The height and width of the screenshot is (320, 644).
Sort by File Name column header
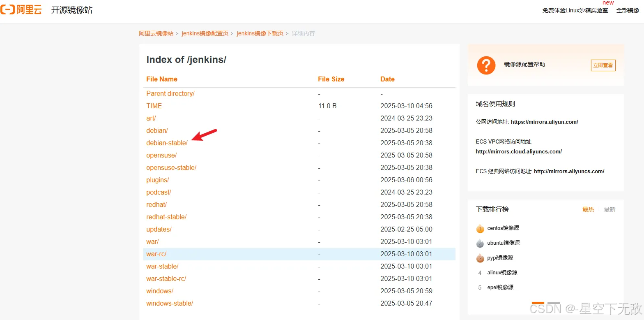point(162,79)
